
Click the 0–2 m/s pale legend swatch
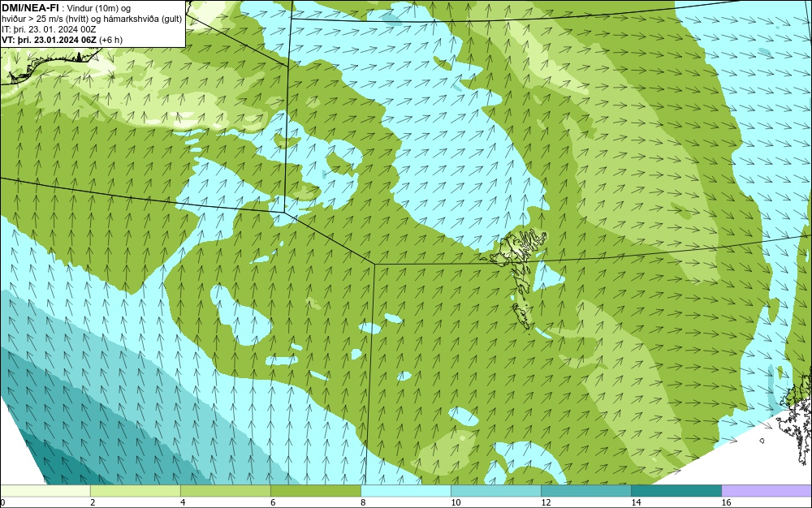[x=45, y=490]
